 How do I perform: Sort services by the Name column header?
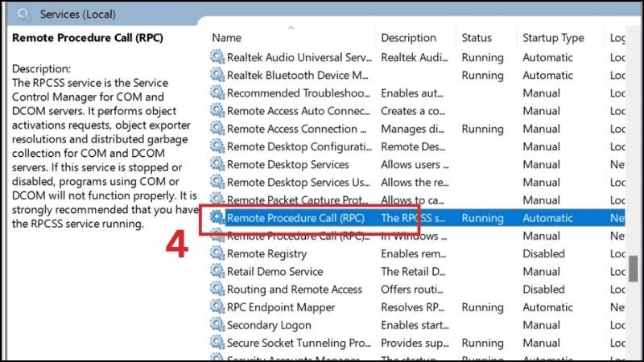point(227,38)
